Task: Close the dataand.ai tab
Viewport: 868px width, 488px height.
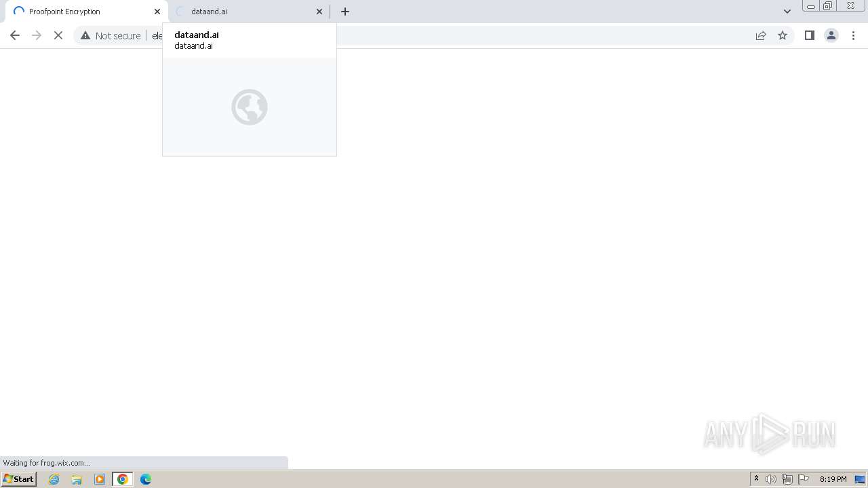Action: pyautogui.click(x=319, y=12)
